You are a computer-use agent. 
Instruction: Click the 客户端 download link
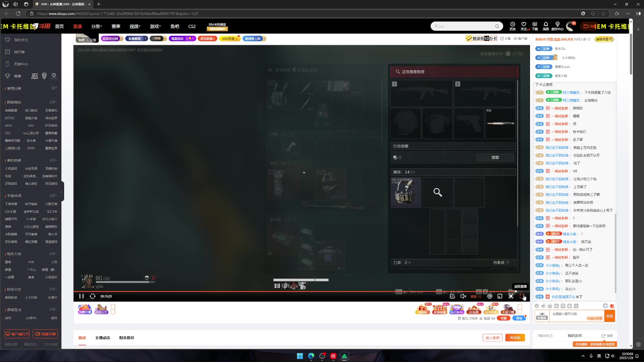(520, 39)
